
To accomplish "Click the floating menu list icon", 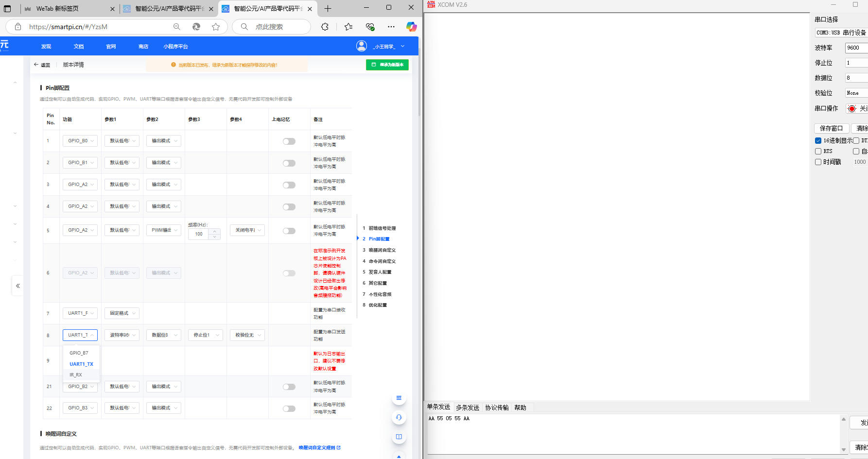I will coord(399,398).
